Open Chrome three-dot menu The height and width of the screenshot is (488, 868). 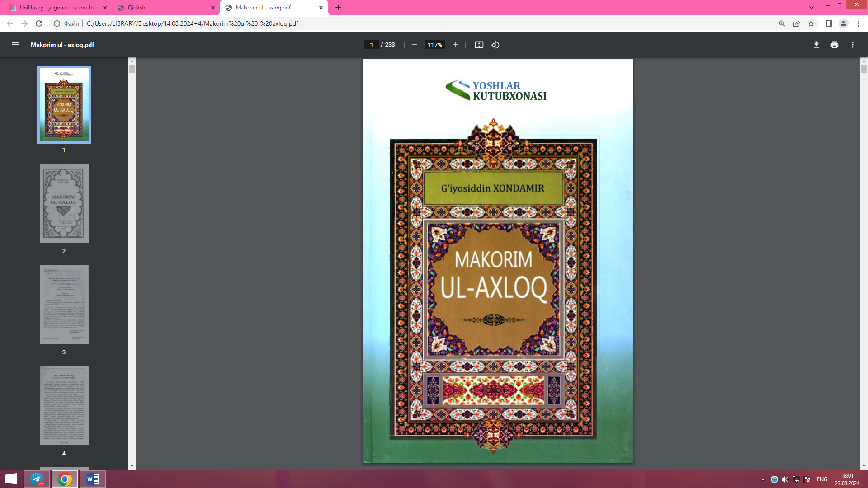(x=858, y=23)
